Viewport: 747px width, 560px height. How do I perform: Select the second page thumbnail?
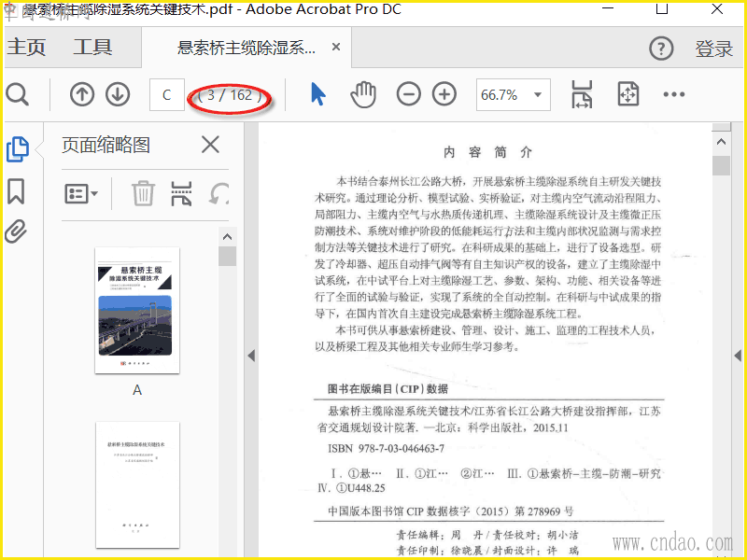(137, 484)
